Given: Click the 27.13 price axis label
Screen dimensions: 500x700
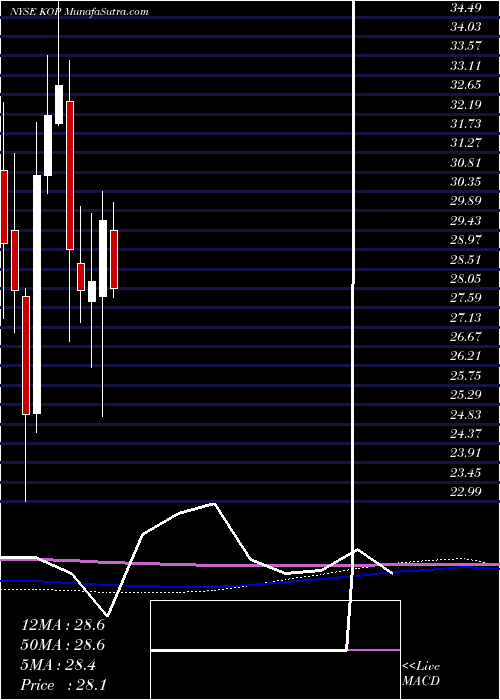Looking at the screenshot, I should pyautogui.click(x=466, y=317).
